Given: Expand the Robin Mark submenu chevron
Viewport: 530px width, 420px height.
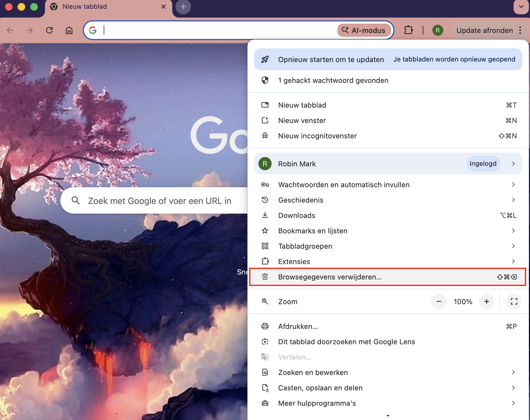Looking at the screenshot, I should (x=514, y=164).
